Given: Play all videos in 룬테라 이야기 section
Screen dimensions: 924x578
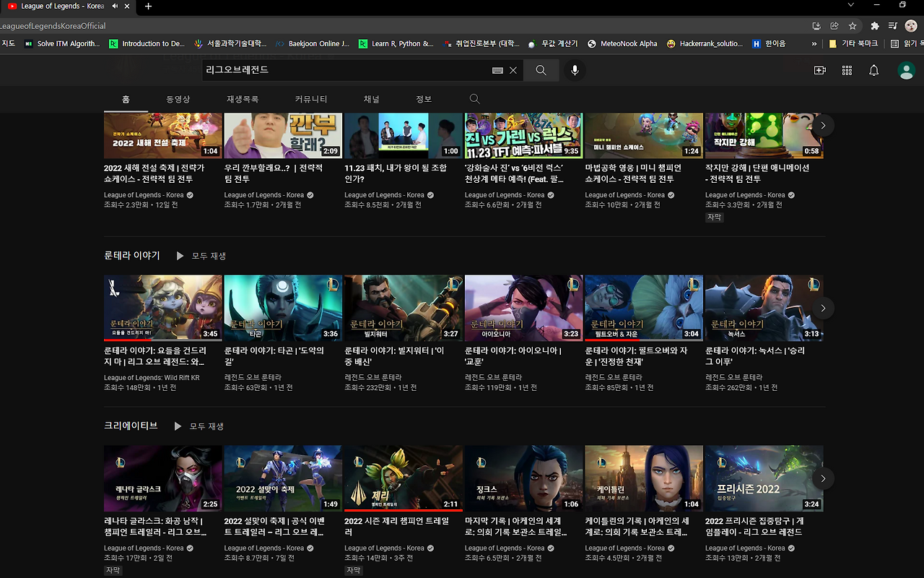Looking at the screenshot, I should [x=201, y=256].
